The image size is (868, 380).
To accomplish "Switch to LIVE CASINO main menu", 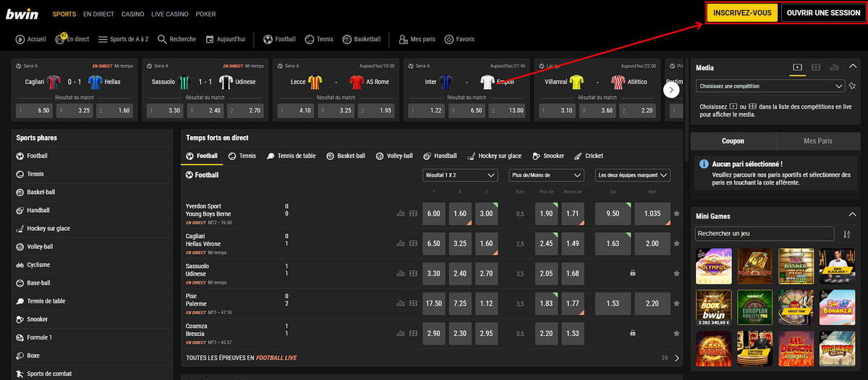I will coord(170,14).
